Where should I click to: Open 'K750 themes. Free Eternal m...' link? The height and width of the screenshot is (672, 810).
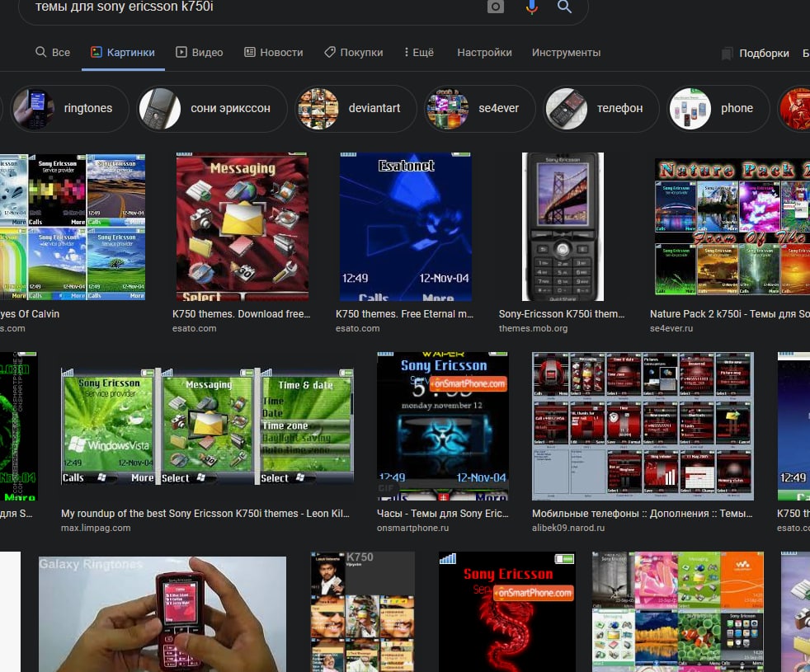(404, 314)
